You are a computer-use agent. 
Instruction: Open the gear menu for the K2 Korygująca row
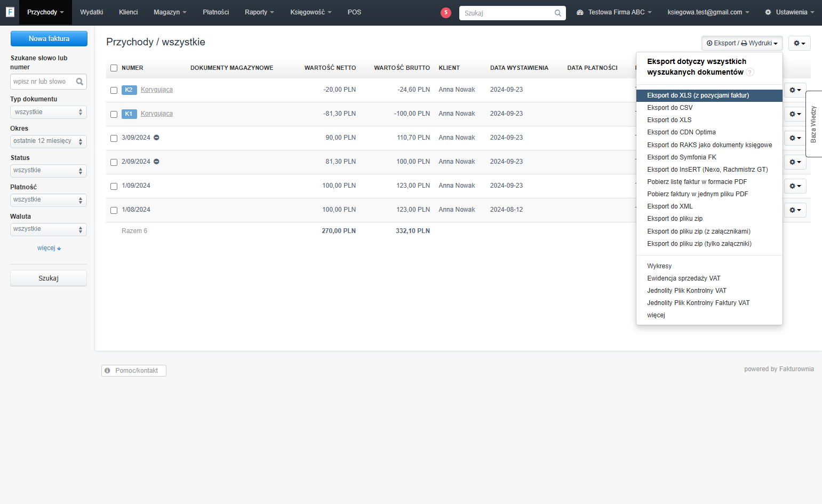(x=795, y=90)
